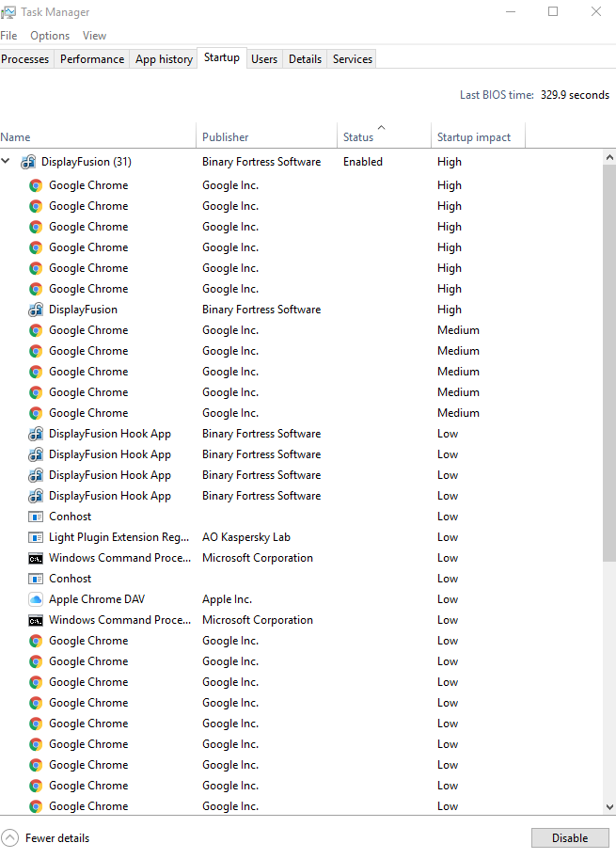Viewport: 616px width, 859px height.
Task: Select the Startup tab
Action: [222, 57]
